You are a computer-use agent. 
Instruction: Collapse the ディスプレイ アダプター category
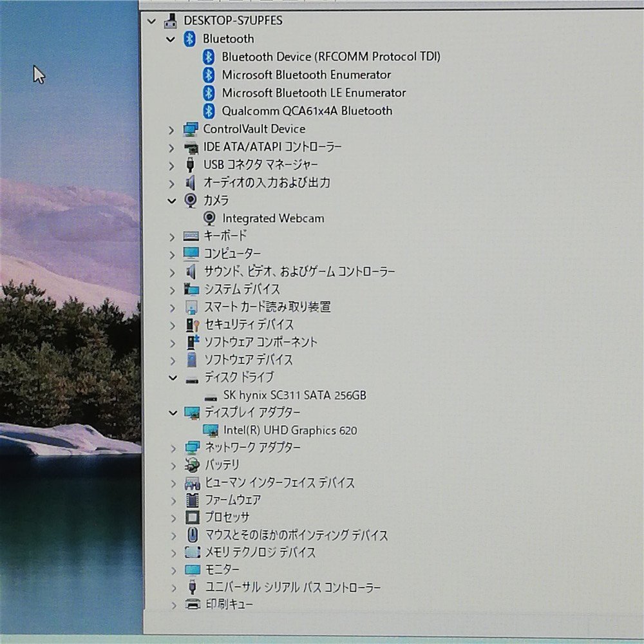coord(173,413)
